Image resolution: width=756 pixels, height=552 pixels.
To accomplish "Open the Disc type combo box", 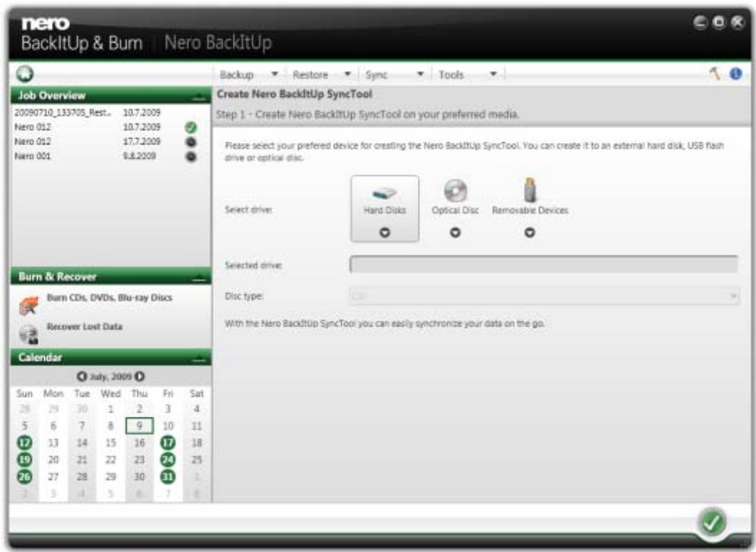I will 544,295.
